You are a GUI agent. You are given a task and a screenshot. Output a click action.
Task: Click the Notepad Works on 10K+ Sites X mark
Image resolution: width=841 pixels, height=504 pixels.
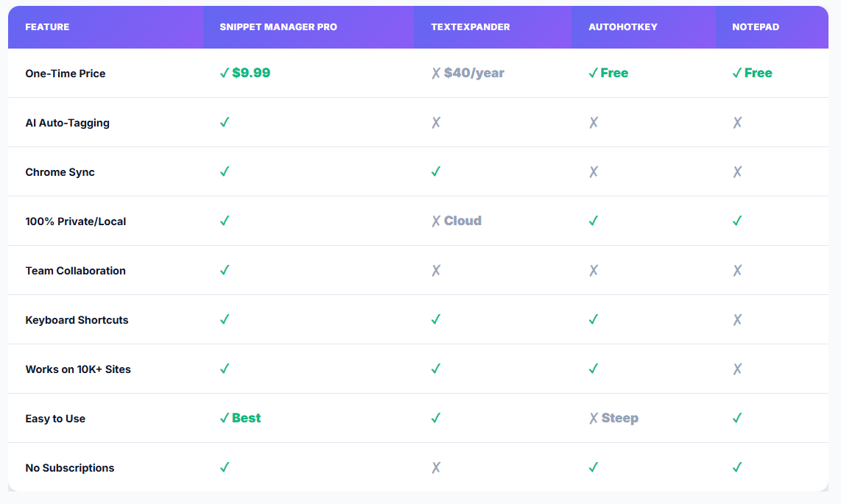coord(737,369)
